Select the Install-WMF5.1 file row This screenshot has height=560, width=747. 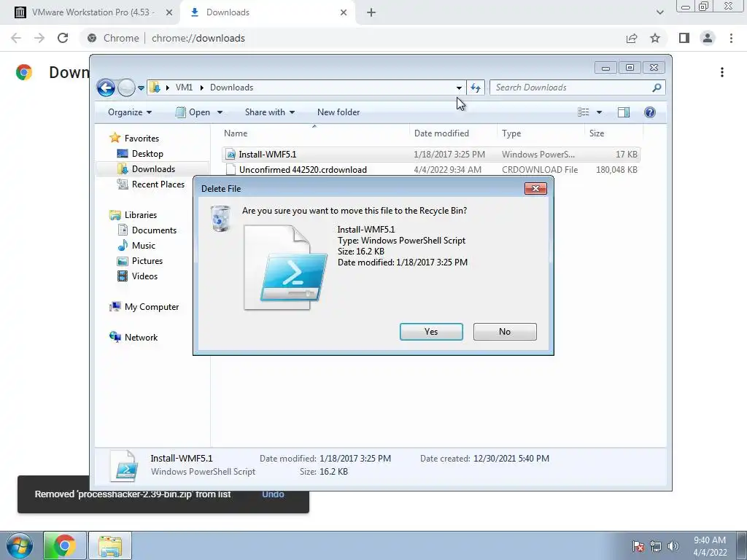[430, 155]
